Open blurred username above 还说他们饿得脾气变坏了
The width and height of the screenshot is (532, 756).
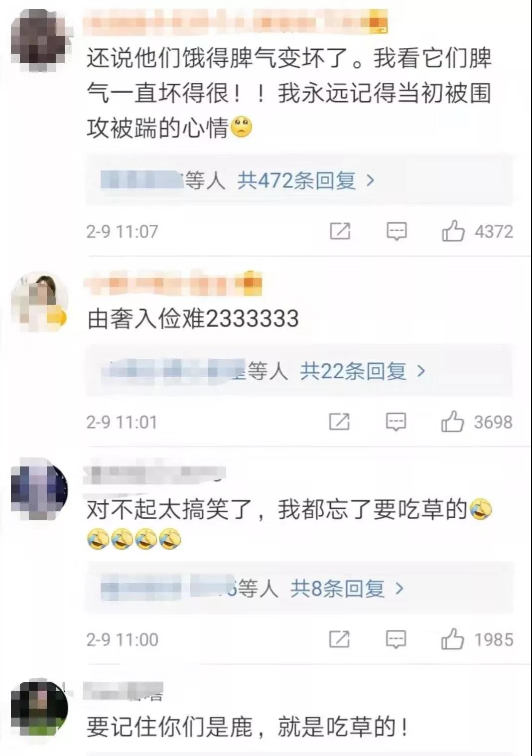pyautogui.click(x=236, y=23)
